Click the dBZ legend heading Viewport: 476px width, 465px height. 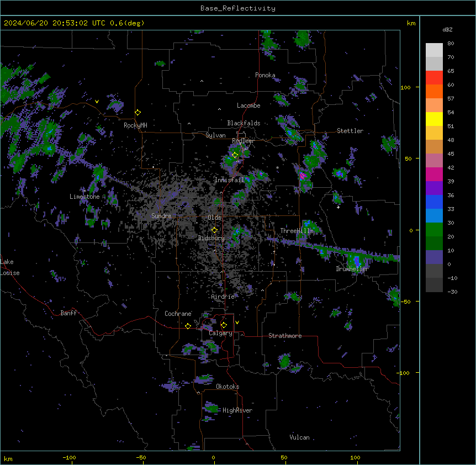point(447,29)
